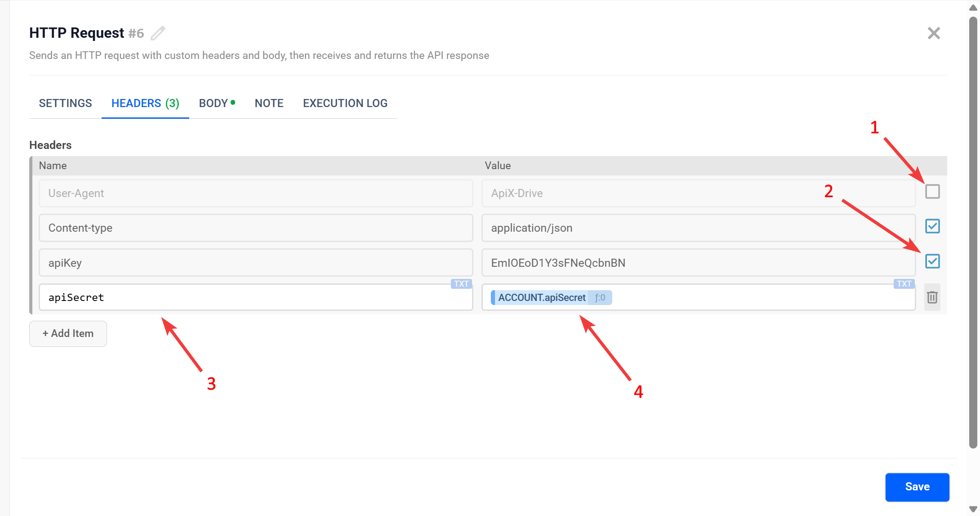The height and width of the screenshot is (516, 980).
Task: Uncheck the Content-type header checkbox
Action: (x=932, y=226)
